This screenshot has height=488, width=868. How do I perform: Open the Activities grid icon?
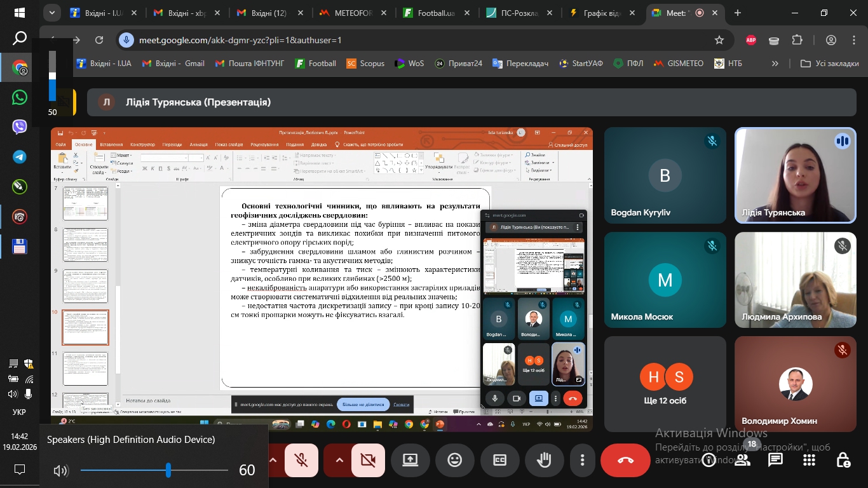(x=809, y=460)
